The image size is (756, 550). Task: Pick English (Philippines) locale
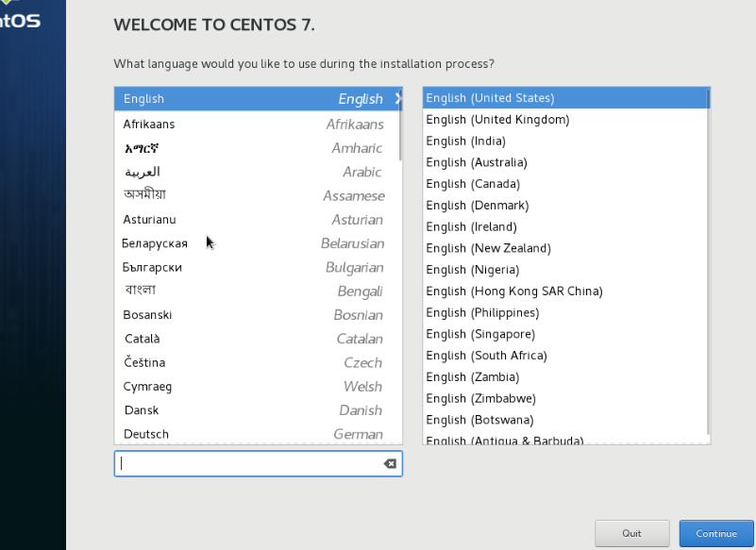click(564, 312)
